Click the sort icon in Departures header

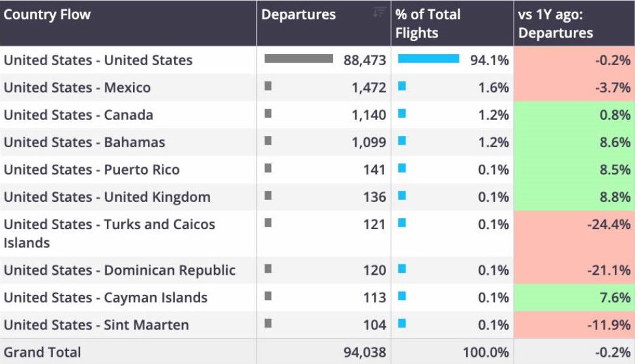pos(379,12)
